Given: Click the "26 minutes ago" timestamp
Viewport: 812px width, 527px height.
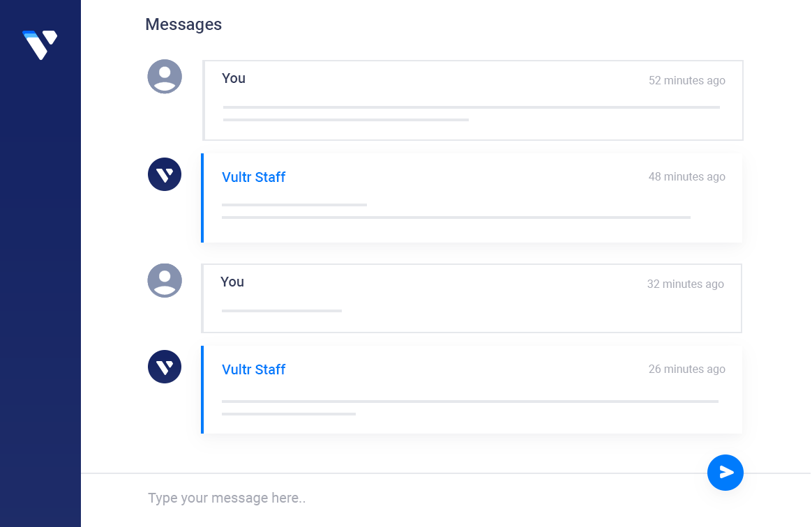Looking at the screenshot, I should pyautogui.click(x=686, y=369).
